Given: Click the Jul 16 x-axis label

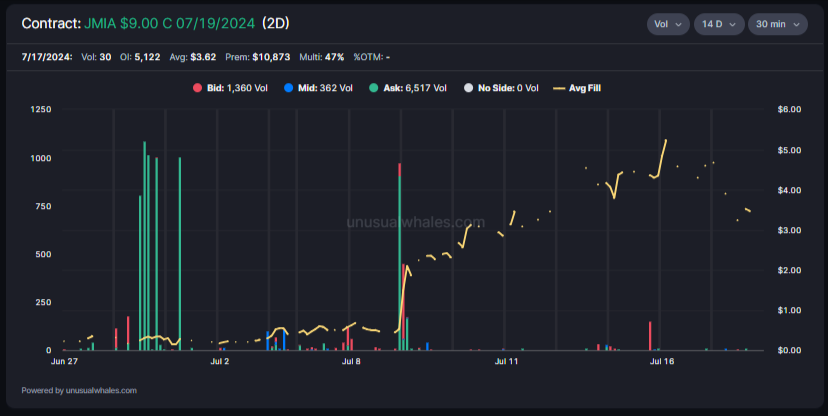Looking at the screenshot, I should click(x=662, y=362).
